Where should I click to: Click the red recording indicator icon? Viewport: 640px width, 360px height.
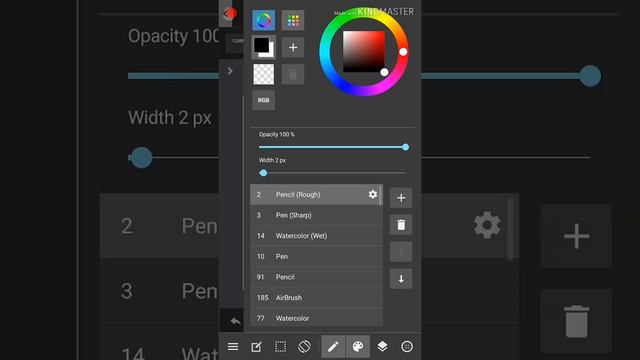(x=231, y=13)
